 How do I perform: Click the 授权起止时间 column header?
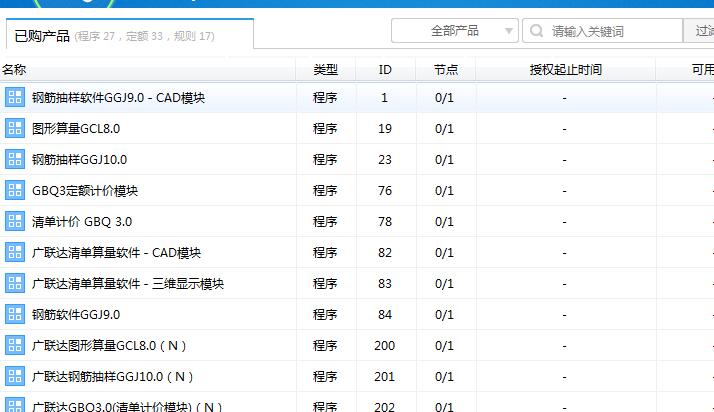(x=566, y=70)
